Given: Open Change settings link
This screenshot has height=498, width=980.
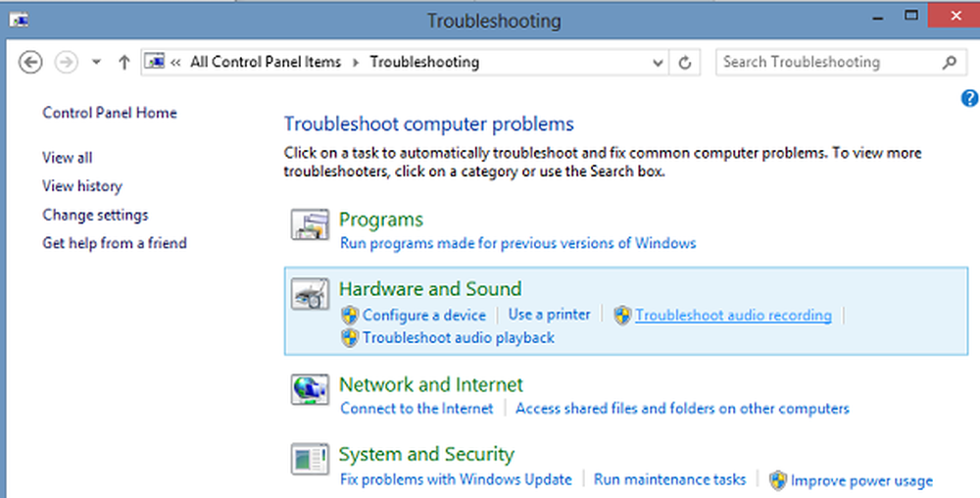Looking at the screenshot, I should (x=96, y=215).
